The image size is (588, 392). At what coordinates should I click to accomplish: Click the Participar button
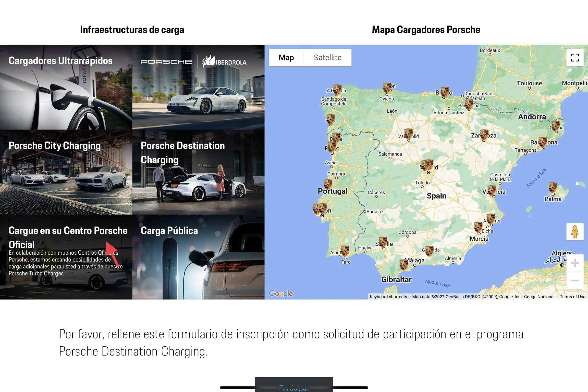294,385
